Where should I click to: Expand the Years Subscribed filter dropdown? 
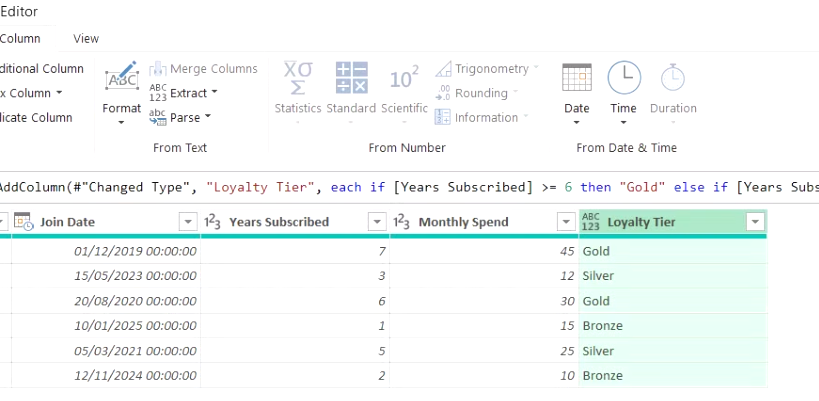pos(377,222)
